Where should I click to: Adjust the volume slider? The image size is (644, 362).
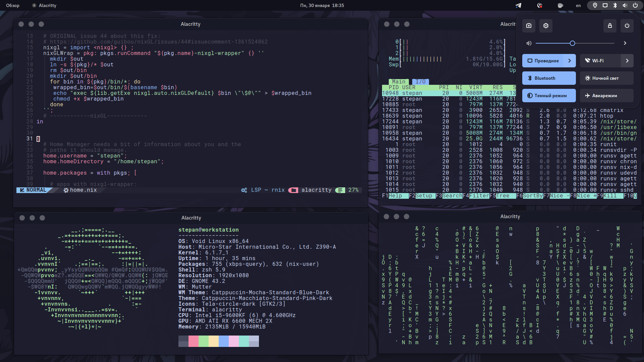(x=573, y=43)
